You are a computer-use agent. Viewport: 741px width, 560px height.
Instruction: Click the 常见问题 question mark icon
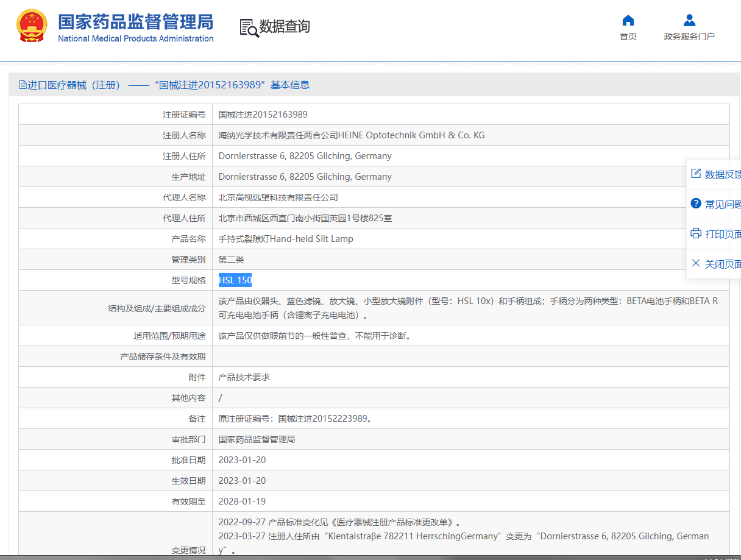pyautogui.click(x=696, y=204)
